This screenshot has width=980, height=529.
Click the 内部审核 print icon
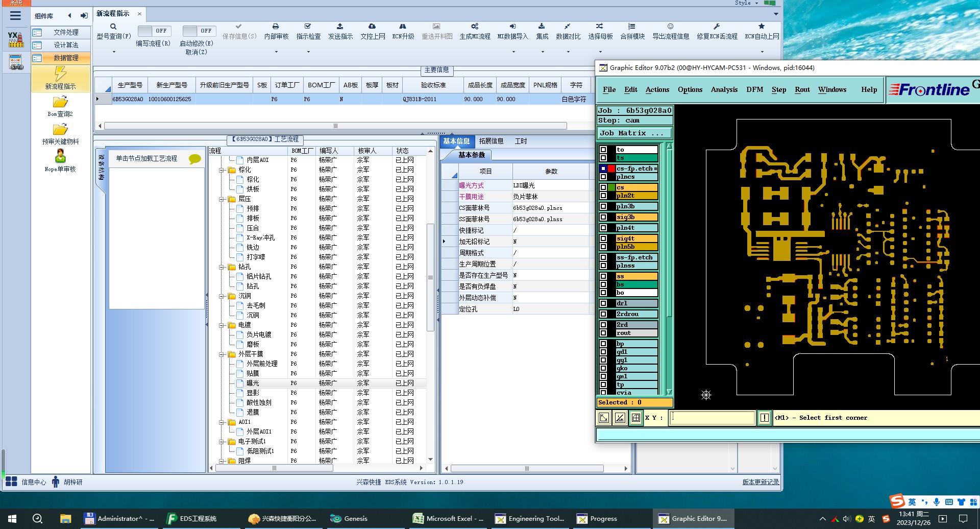[276, 27]
